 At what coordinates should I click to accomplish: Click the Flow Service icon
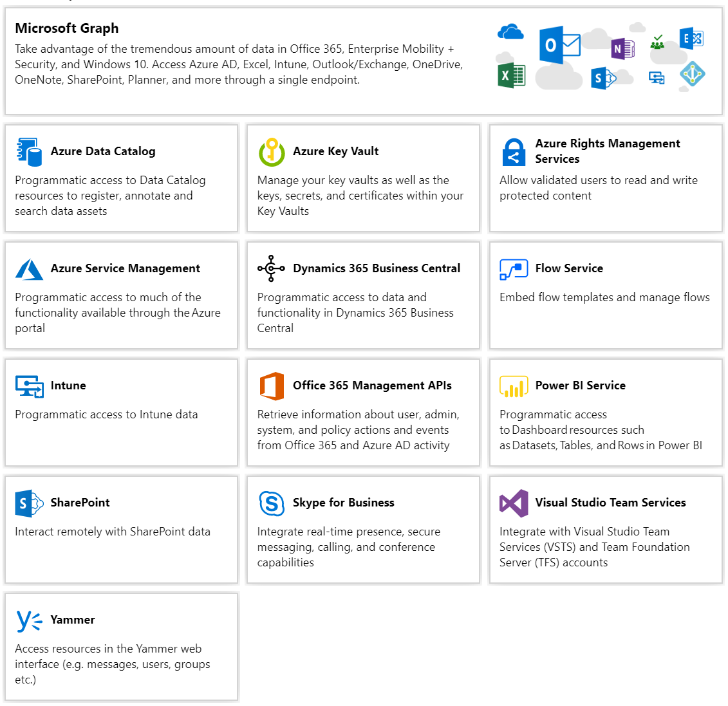514,269
